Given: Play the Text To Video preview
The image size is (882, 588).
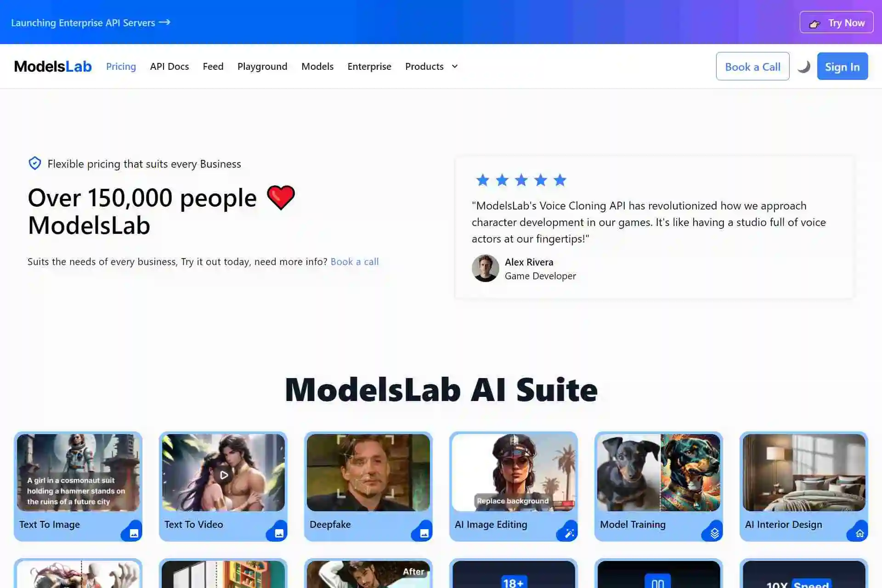Looking at the screenshot, I should coord(224,475).
